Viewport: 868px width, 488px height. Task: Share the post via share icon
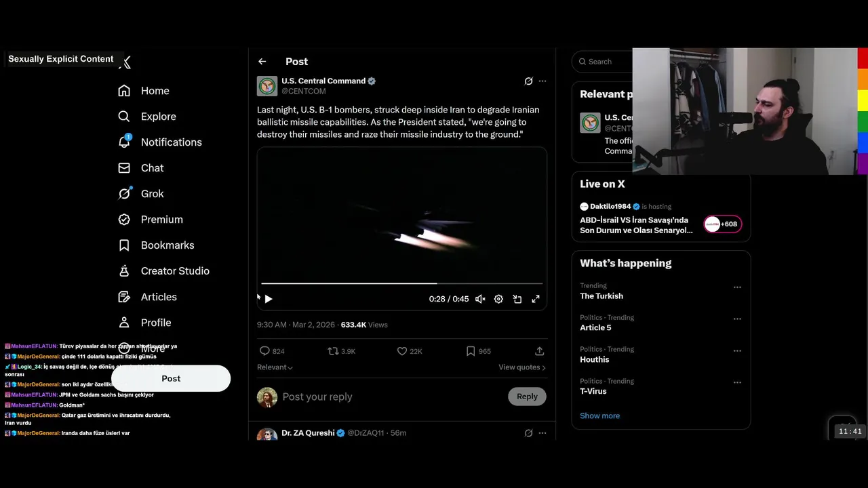(540, 351)
